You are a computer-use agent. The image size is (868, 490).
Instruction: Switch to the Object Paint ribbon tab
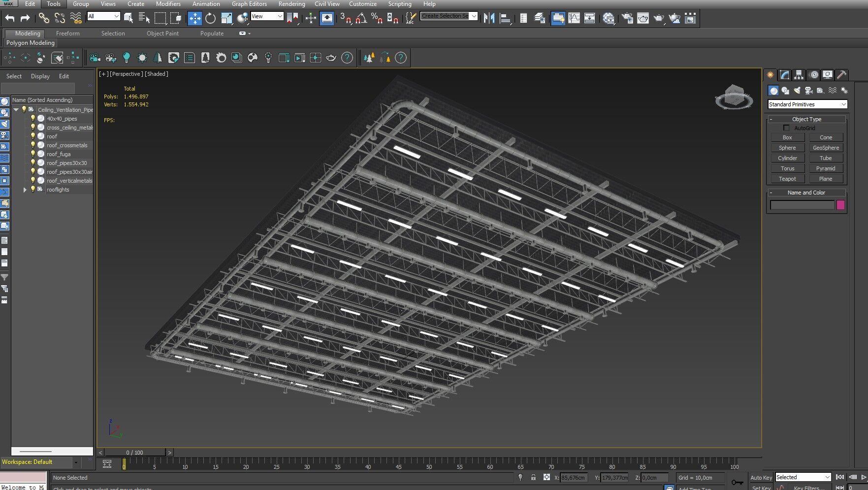(162, 33)
